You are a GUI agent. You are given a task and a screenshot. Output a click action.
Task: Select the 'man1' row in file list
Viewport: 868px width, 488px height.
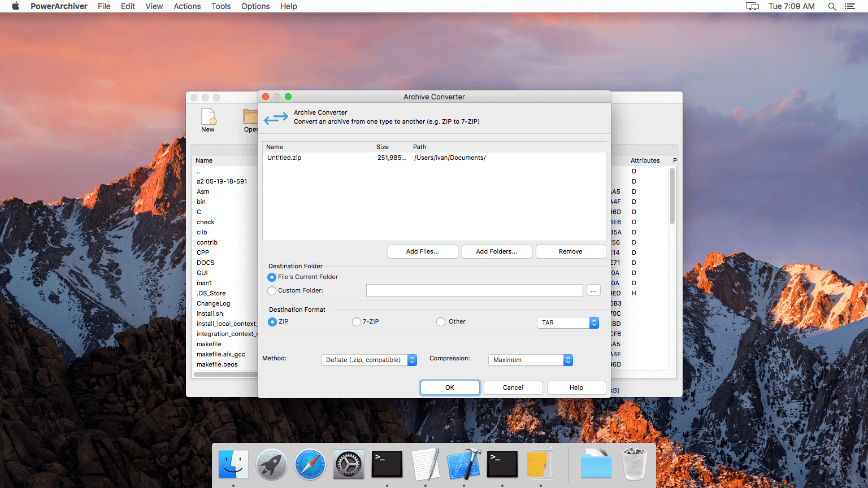(x=205, y=284)
